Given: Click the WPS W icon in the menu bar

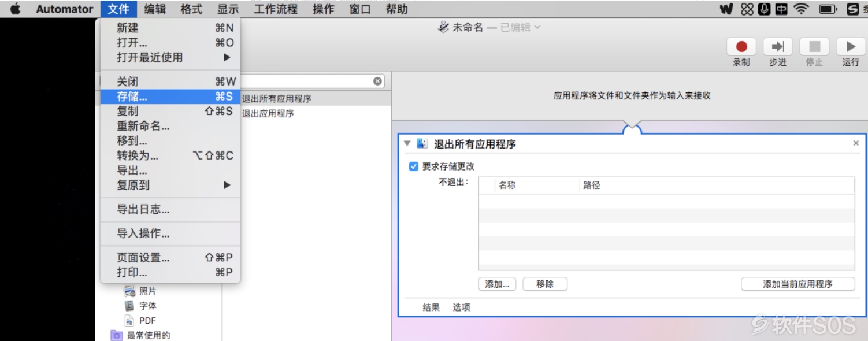Looking at the screenshot, I should pyautogui.click(x=728, y=9).
